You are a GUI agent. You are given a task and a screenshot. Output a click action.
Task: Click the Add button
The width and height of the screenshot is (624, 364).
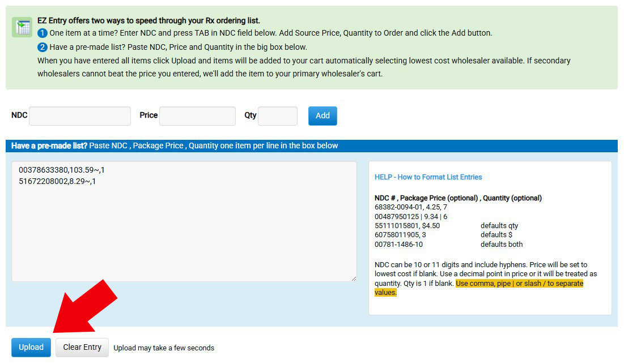[322, 115]
